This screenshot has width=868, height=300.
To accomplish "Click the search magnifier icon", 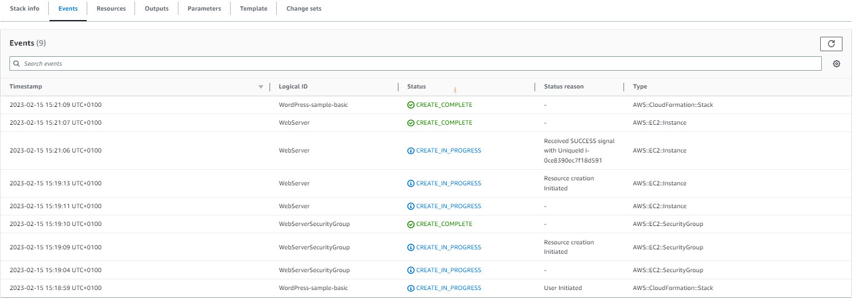I will tap(17, 64).
